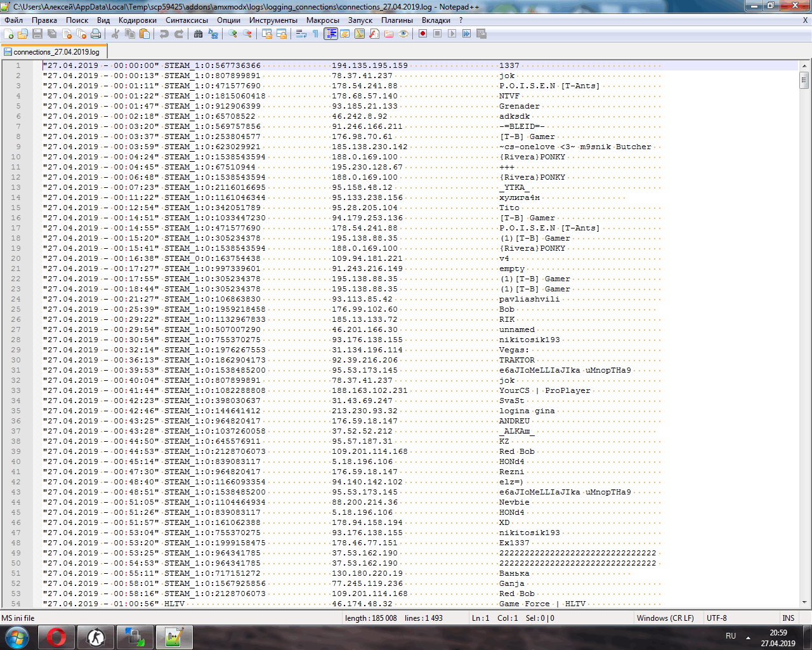The image size is (812, 650).
Task: Open Counter-Strike icon in the taskbar
Action: pos(96,637)
